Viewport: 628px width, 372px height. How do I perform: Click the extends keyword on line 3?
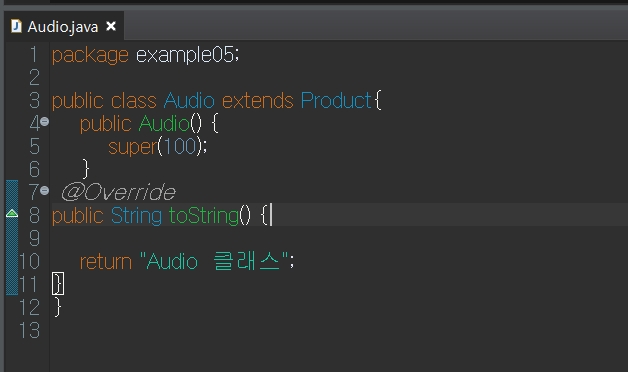tap(258, 101)
